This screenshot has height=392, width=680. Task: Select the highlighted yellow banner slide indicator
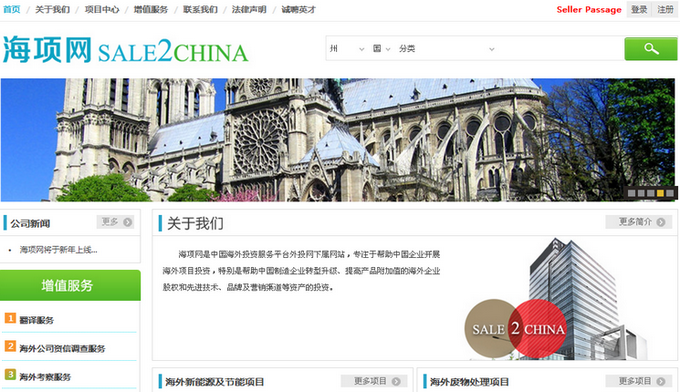(660, 193)
